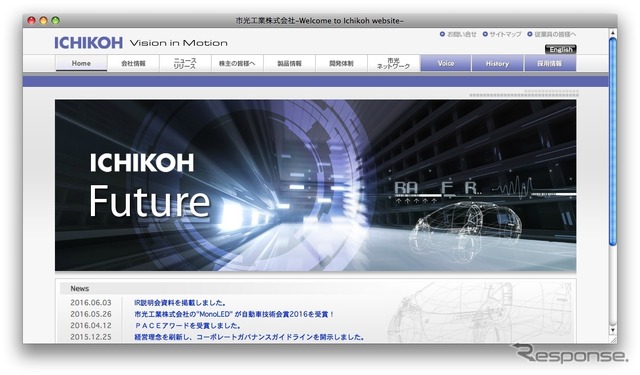Click the vertical scrollbar thumb
The width and height of the screenshot is (640, 375).
[613, 142]
